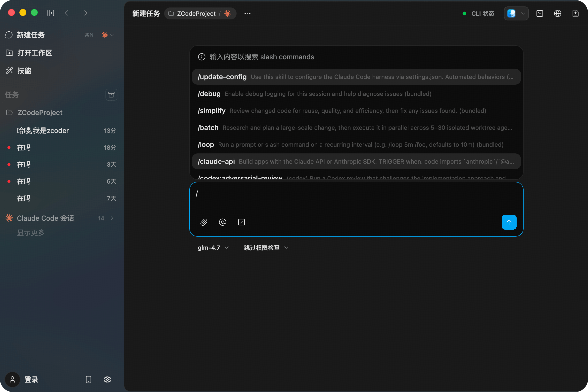Click the @ mention icon

(222, 222)
